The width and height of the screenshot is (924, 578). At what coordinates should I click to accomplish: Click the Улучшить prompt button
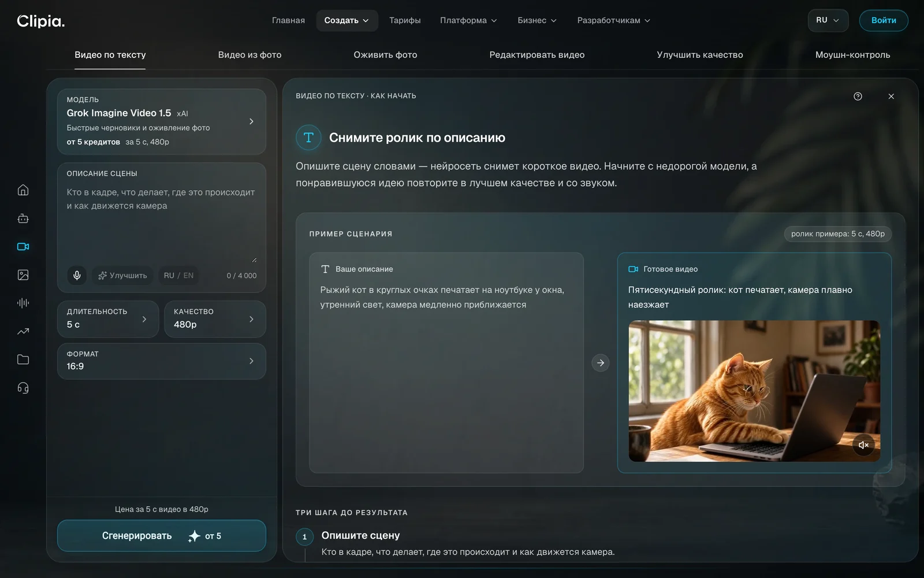pos(122,276)
